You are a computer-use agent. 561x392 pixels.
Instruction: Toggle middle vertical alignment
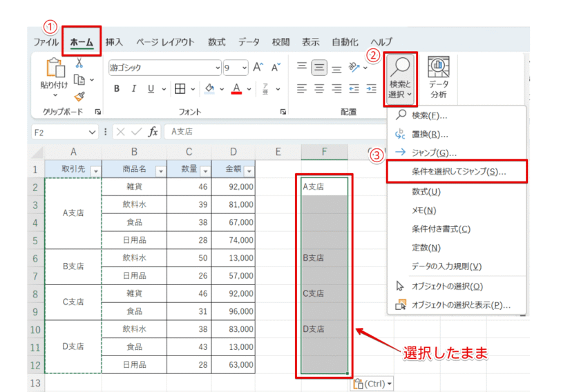(x=319, y=67)
